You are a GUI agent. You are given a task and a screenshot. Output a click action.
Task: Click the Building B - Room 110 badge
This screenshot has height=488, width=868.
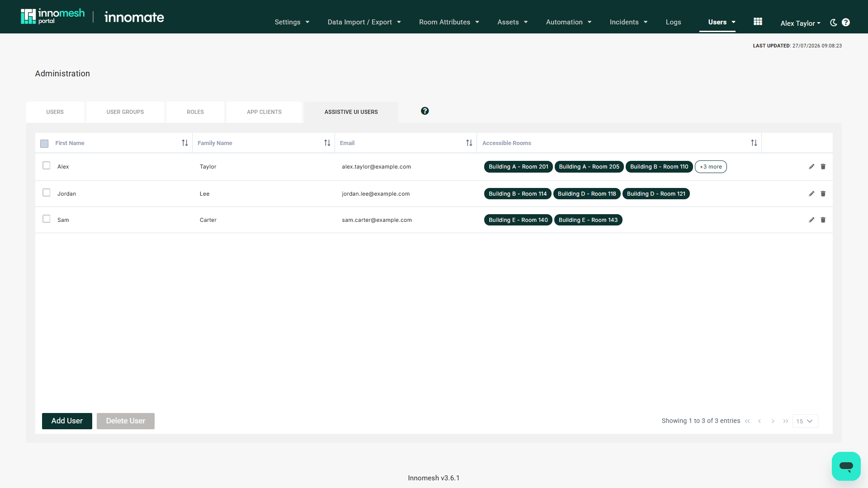click(659, 167)
